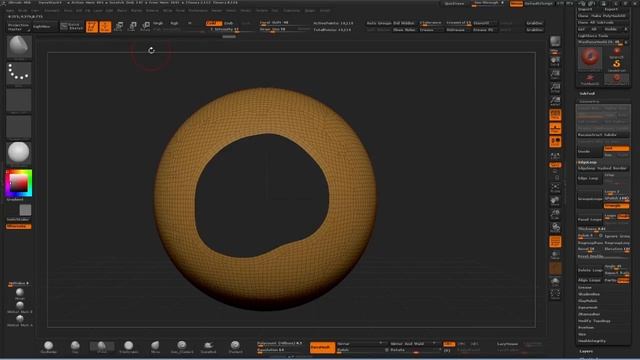Open the current brush thumbnail
The image size is (640, 360).
tap(19, 47)
